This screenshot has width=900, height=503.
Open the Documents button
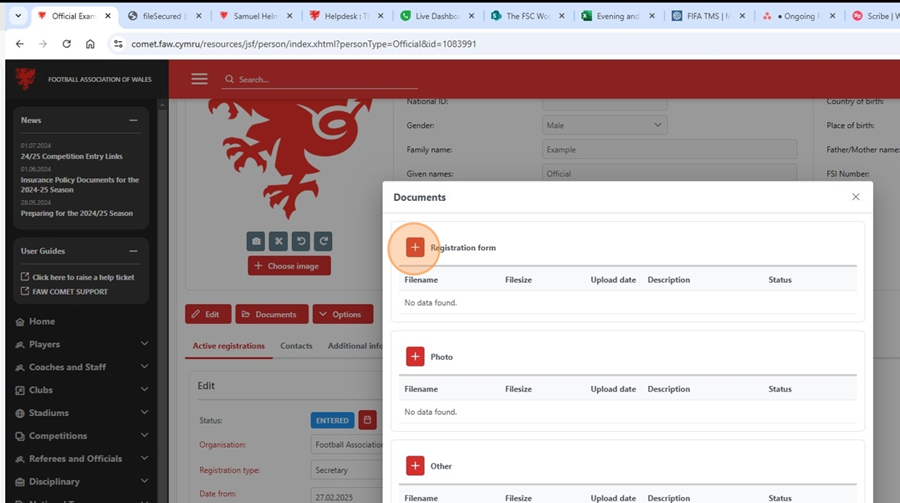[x=271, y=314]
